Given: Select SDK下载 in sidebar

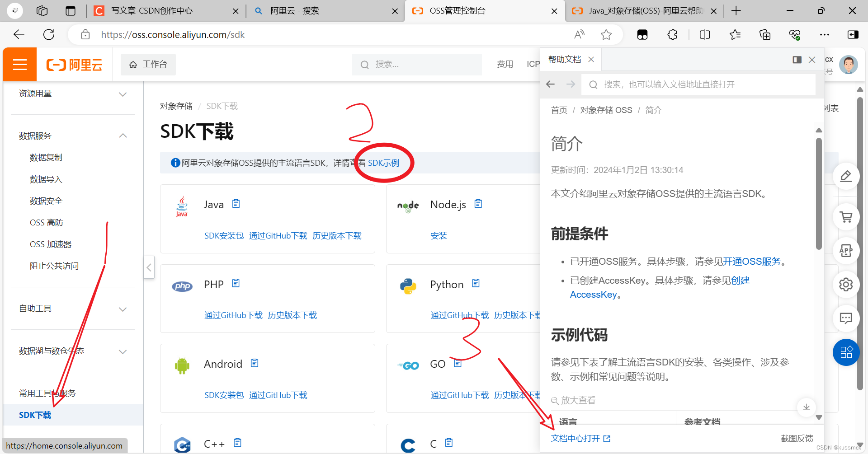Looking at the screenshot, I should (73, 415).
